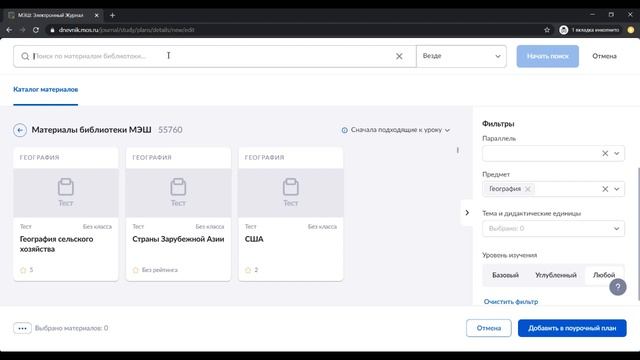Viewport: 640px width, 360px height.
Task: Clear the Параллель filter with its X
Action: point(605,153)
